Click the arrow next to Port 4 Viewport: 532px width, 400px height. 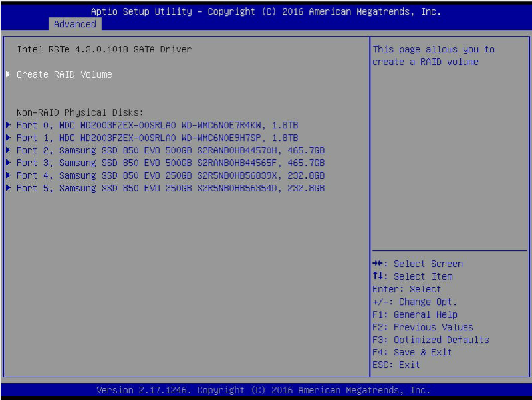(x=9, y=175)
